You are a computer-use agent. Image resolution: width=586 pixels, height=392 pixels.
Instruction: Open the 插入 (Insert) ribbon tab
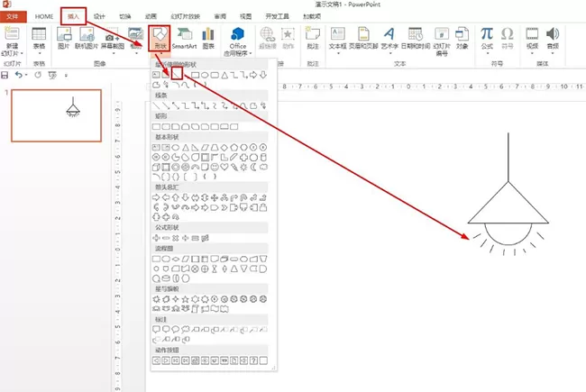pos(73,16)
